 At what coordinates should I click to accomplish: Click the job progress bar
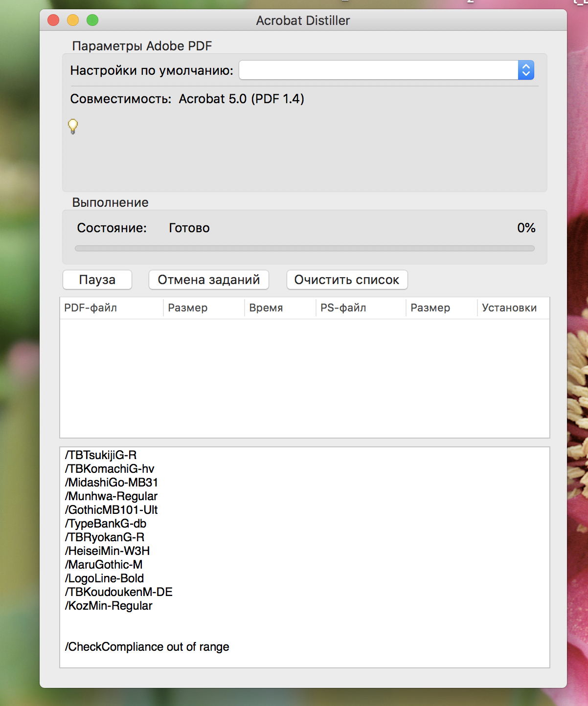pos(304,248)
